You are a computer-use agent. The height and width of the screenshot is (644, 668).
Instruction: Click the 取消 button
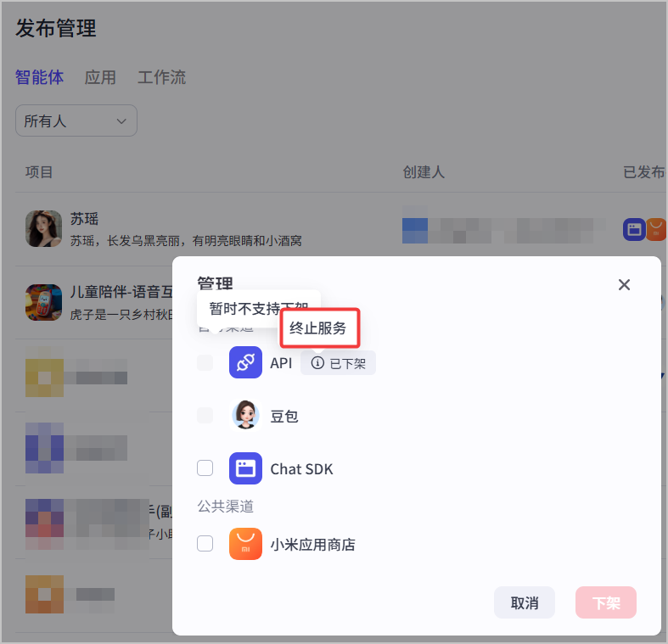pos(525,602)
